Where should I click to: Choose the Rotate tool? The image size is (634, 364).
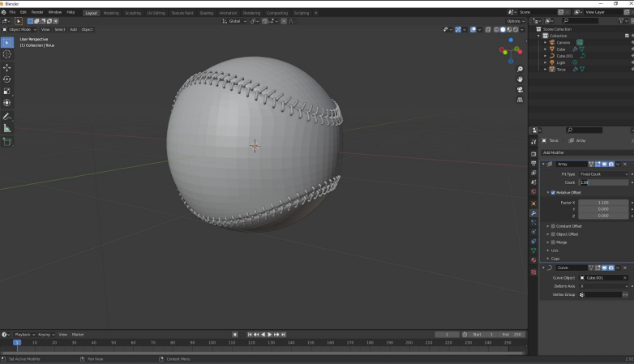[7, 79]
